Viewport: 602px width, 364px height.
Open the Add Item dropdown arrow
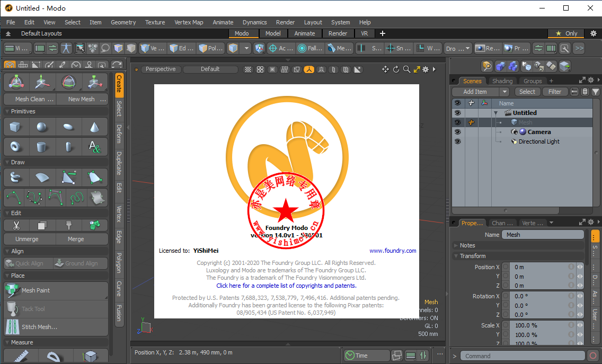click(505, 92)
